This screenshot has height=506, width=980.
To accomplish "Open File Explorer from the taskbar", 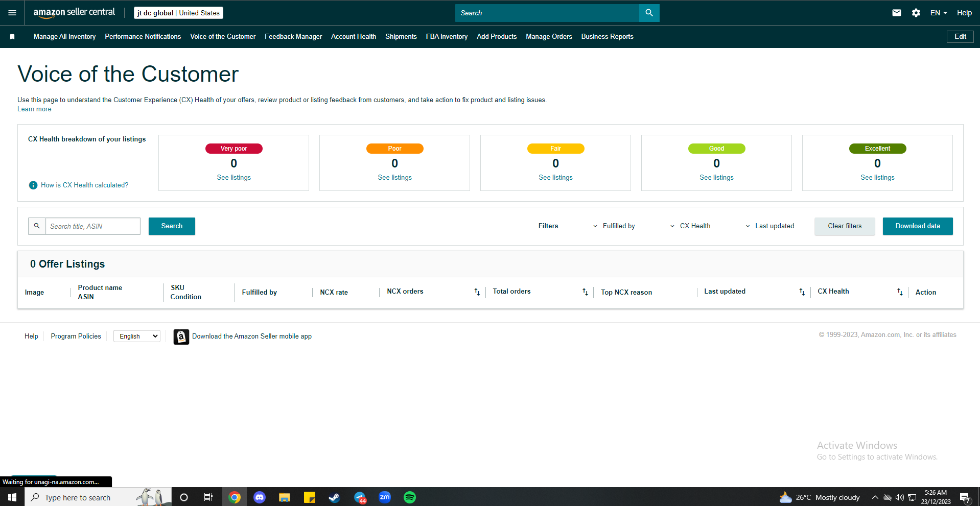I will (285, 497).
